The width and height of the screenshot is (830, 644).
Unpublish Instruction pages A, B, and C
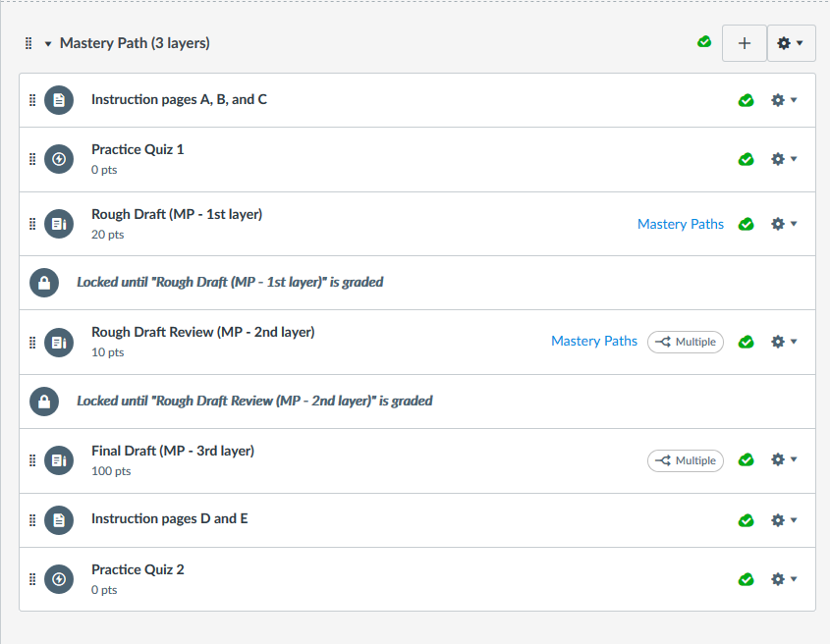(x=747, y=100)
